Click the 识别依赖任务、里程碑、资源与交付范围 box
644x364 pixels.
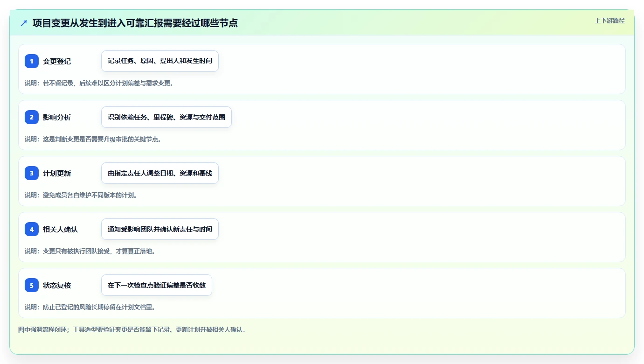[x=166, y=117]
